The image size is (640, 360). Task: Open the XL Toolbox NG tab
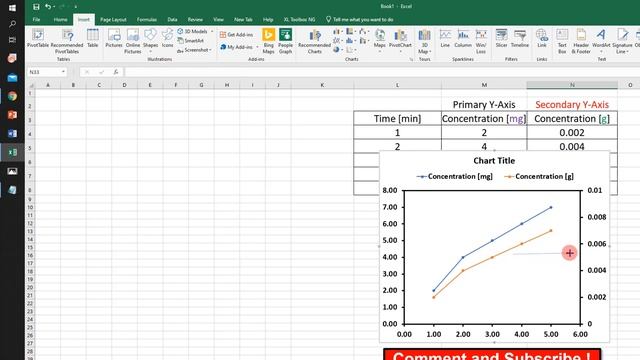pyautogui.click(x=299, y=20)
